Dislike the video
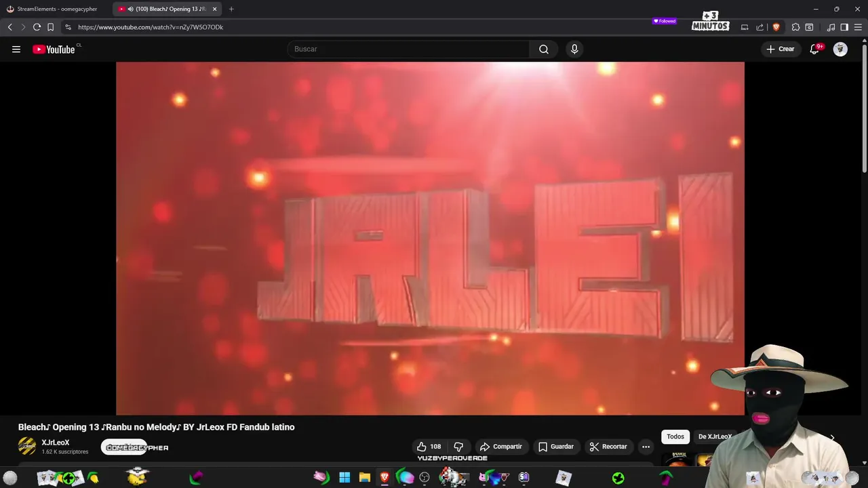 [x=458, y=447]
